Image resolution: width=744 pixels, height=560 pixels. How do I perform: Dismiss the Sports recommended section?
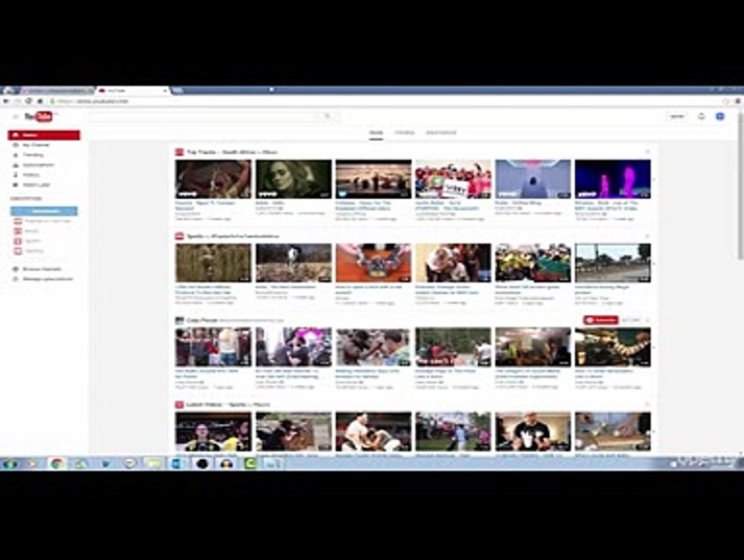point(647,236)
